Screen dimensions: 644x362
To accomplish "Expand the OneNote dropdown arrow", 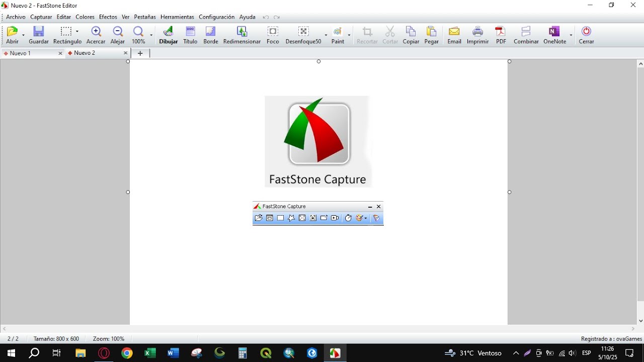I will [x=571, y=35].
